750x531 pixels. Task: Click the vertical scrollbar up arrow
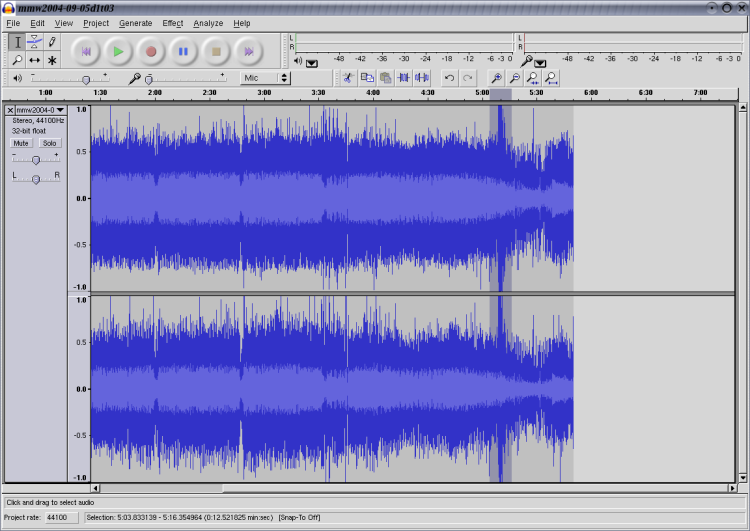[x=742, y=107]
